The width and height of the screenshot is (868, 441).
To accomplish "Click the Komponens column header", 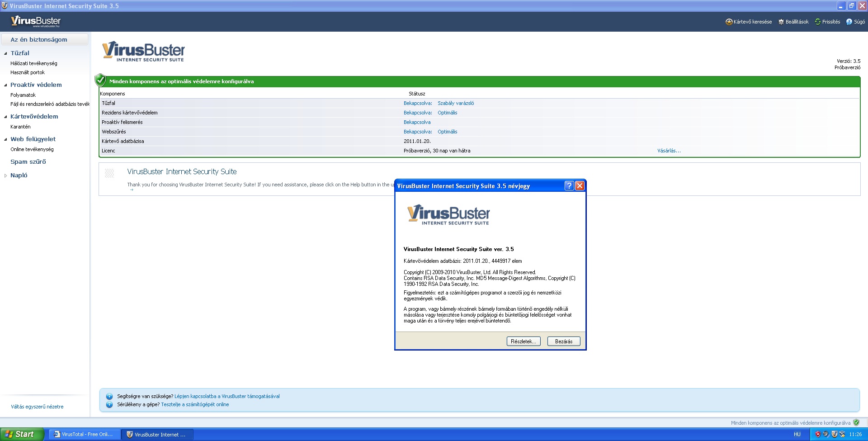I will click(113, 94).
